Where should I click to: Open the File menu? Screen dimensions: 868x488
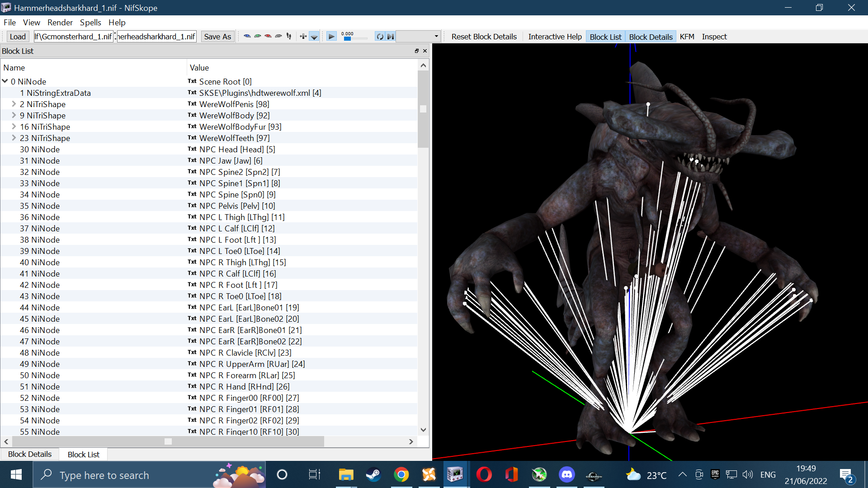[x=9, y=22]
